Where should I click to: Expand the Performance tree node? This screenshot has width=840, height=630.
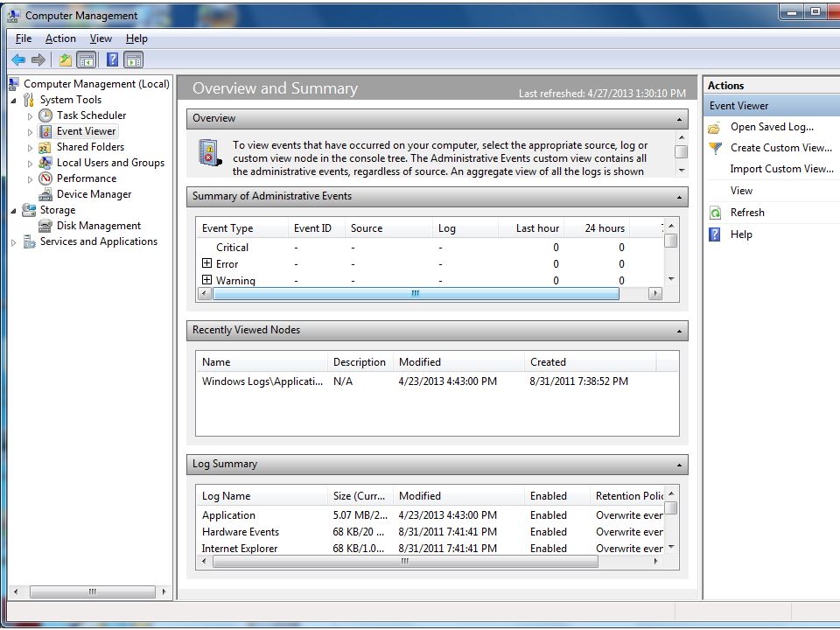pos(30,178)
